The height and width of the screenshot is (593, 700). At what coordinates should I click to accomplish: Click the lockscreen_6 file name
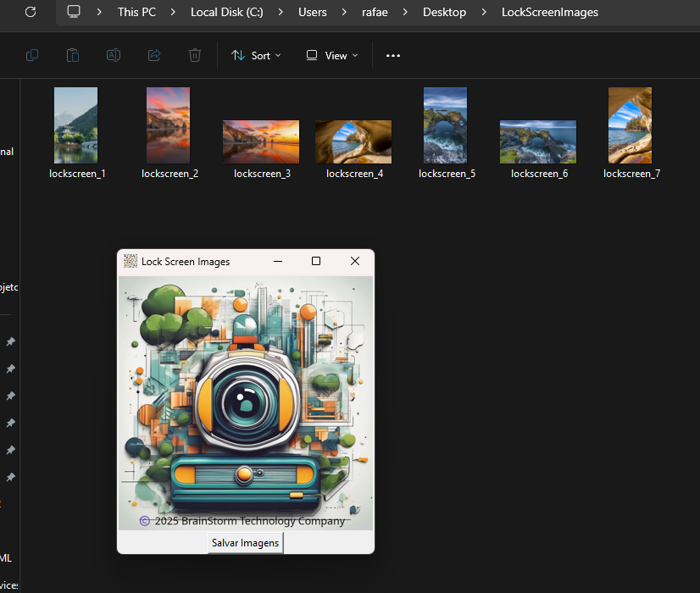pyautogui.click(x=539, y=174)
